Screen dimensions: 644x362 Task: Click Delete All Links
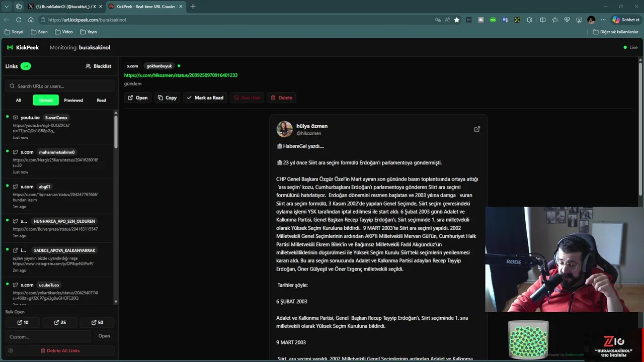click(x=60, y=350)
